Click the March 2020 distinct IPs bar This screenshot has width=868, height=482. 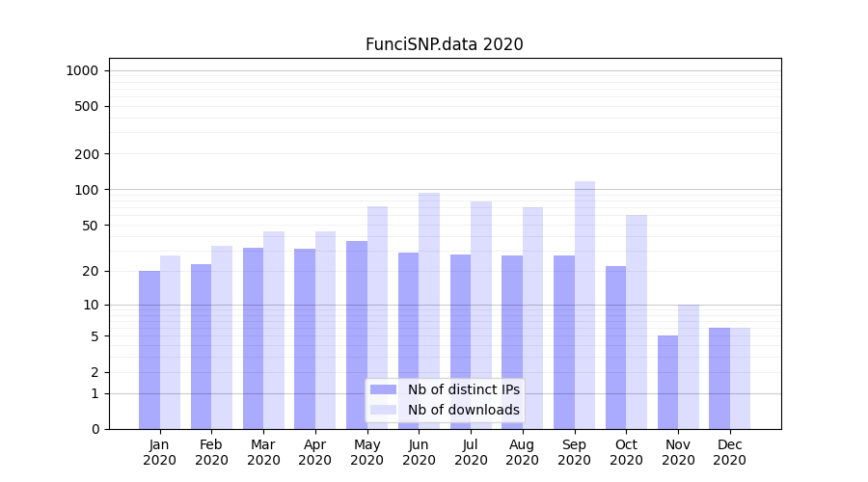click(x=253, y=337)
